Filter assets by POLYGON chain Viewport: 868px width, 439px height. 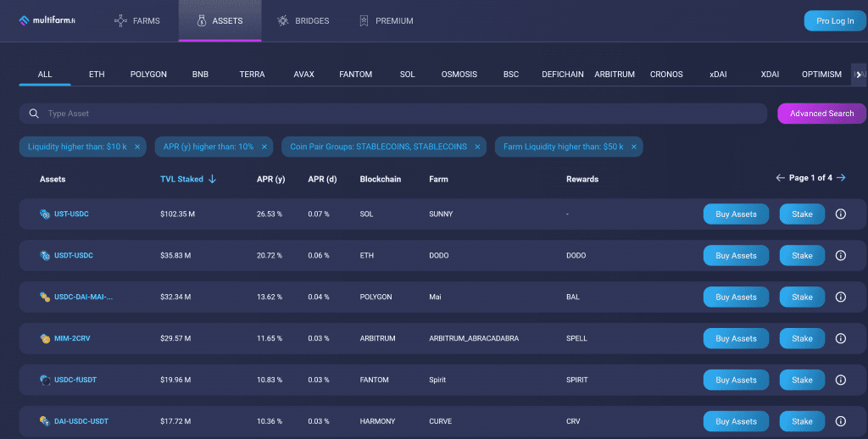click(x=148, y=75)
